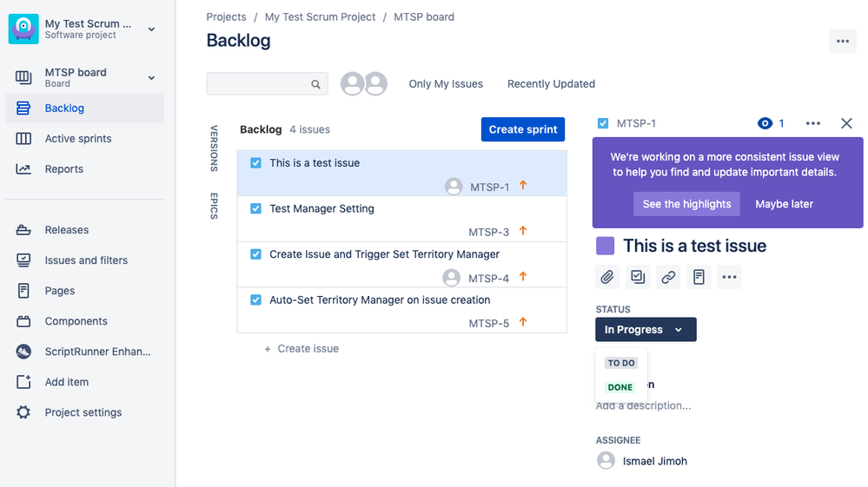The image size is (868, 487).
Task: Click the ScriptRunner Enhanced Search icon
Action: (x=23, y=352)
